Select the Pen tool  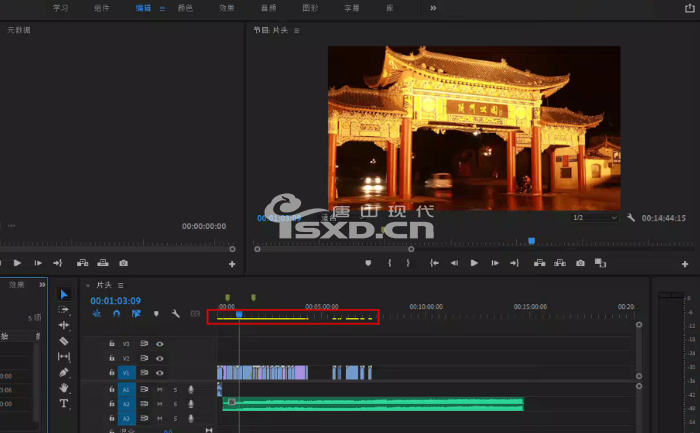point(64,372)
